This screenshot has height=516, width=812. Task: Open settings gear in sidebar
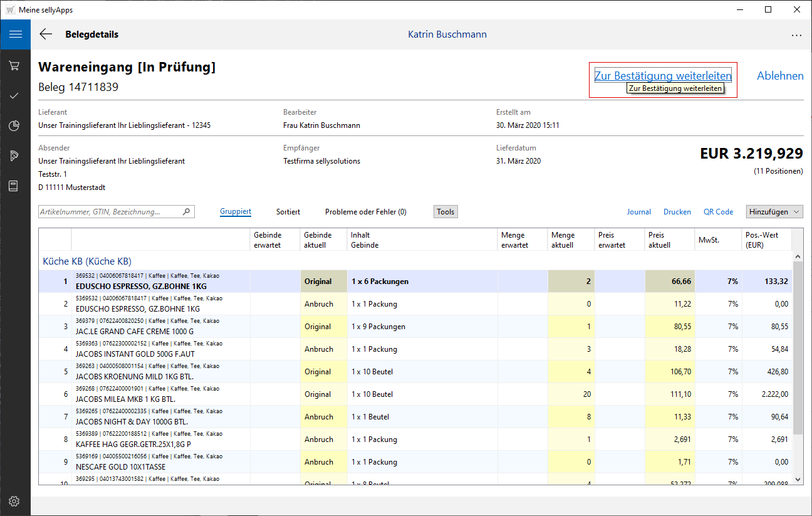14,501
